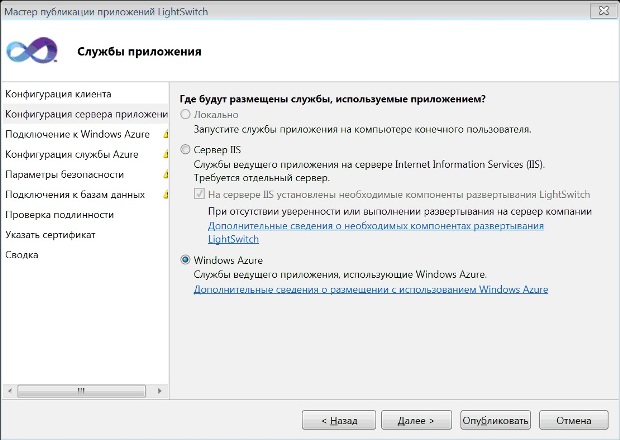Click warning icon beside Параметры безопасности

pos(166,174)
